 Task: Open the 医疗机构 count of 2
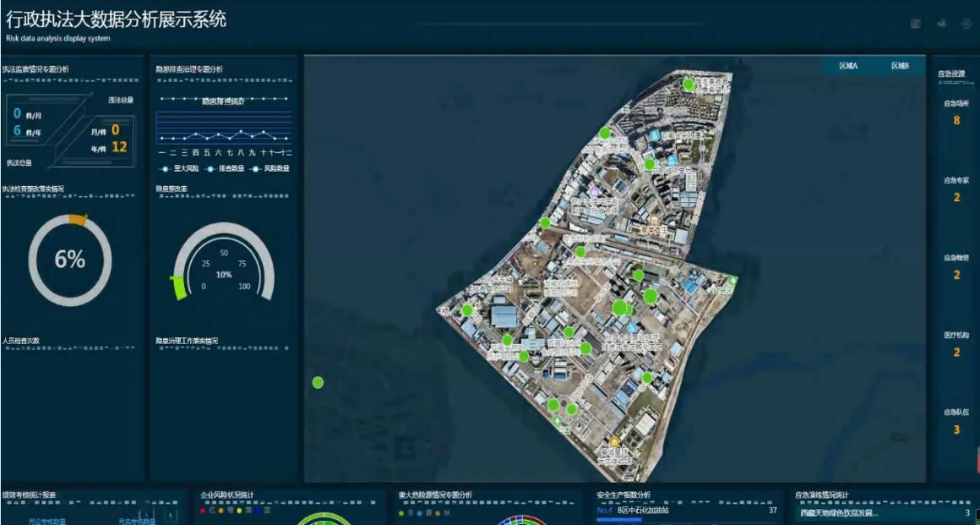pyautogui.click(x=956, y=352)
